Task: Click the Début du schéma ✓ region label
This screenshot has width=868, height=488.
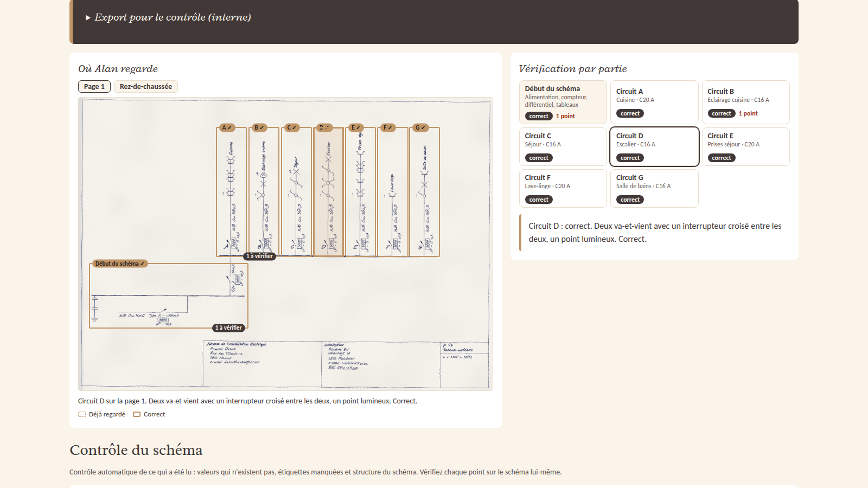Action: (120, 264)
